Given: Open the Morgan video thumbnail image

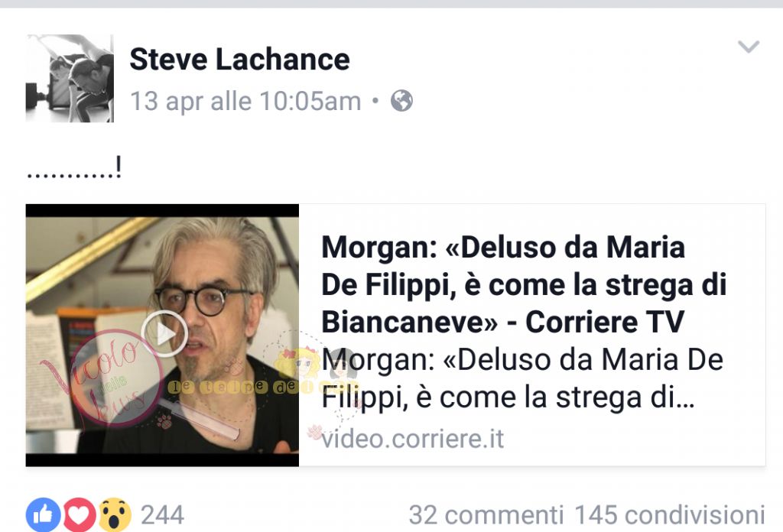Looking at the screenshot, I should [x=162, y=336].
